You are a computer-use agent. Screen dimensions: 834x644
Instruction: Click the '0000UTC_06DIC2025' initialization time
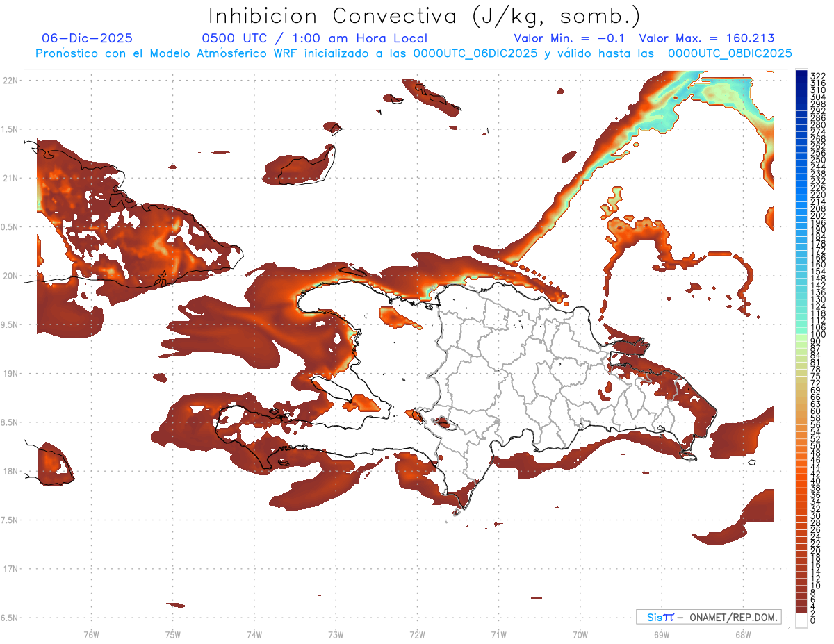[x=475, y=53]
